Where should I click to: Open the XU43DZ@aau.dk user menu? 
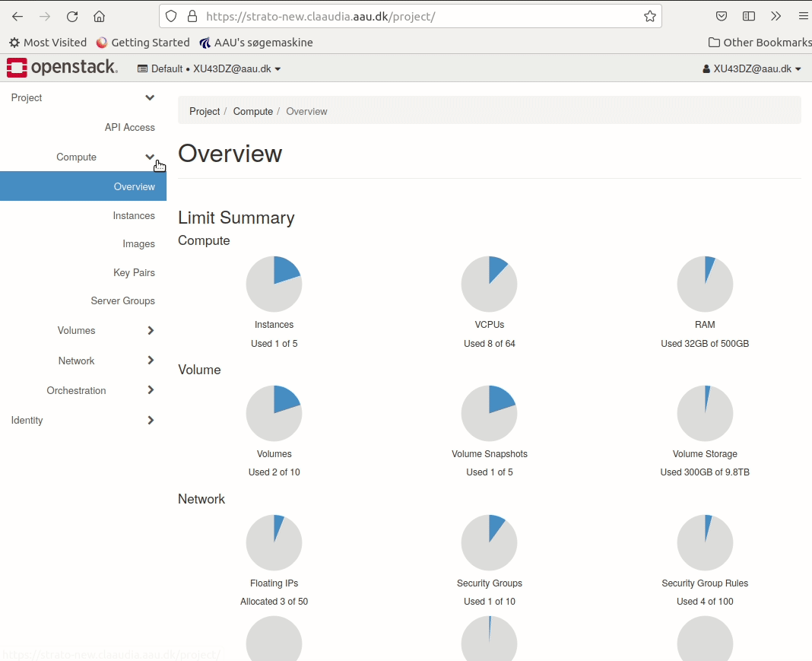(752, 68)
